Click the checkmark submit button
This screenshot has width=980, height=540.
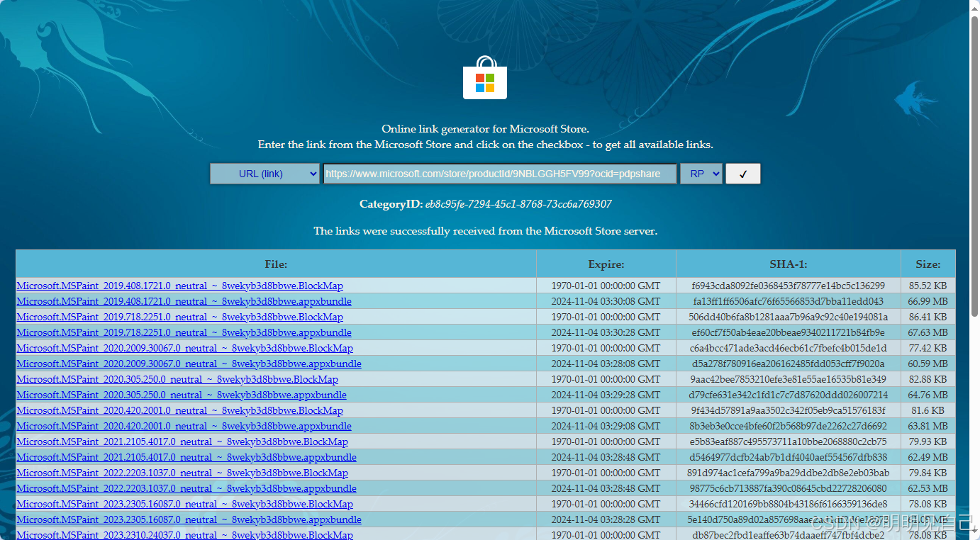click(743, 174)
